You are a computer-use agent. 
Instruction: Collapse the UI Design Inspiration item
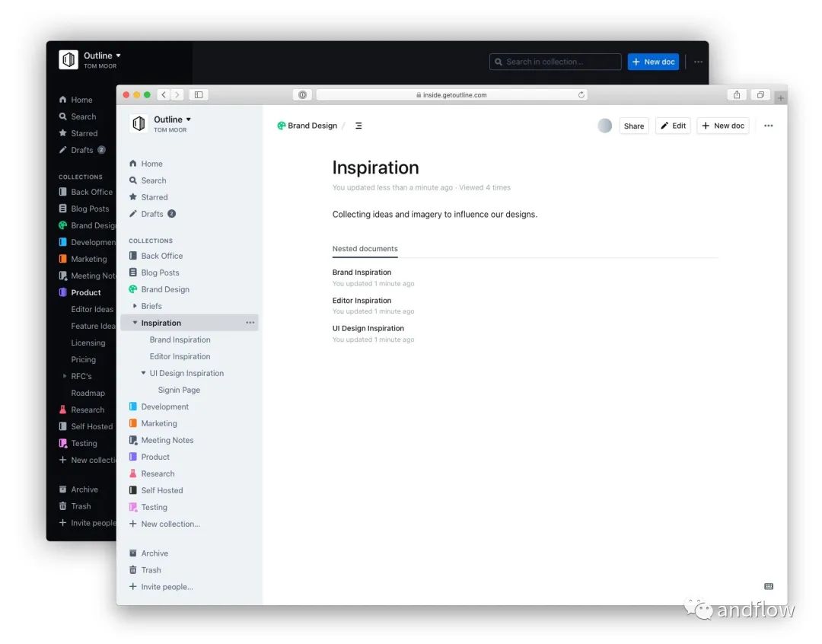[x=143, y=373]
